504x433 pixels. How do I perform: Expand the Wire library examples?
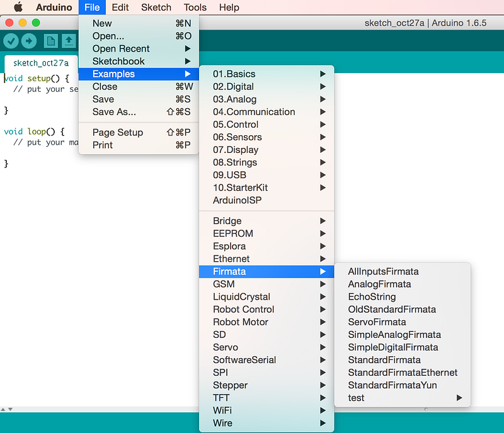[266, 423]
